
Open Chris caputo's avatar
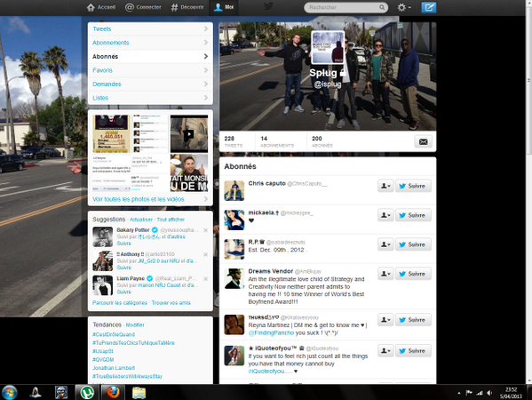pyautogui.click(x=234, y=190)
